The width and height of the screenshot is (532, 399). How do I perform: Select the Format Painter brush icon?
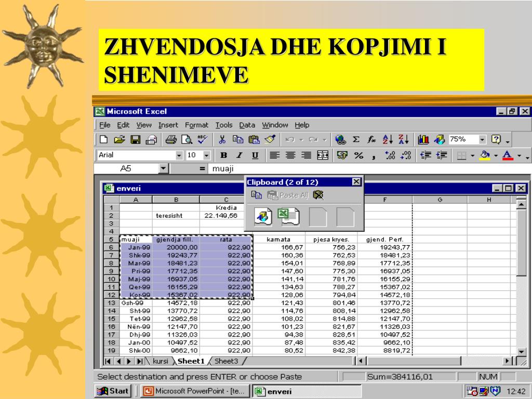(270, 139)
